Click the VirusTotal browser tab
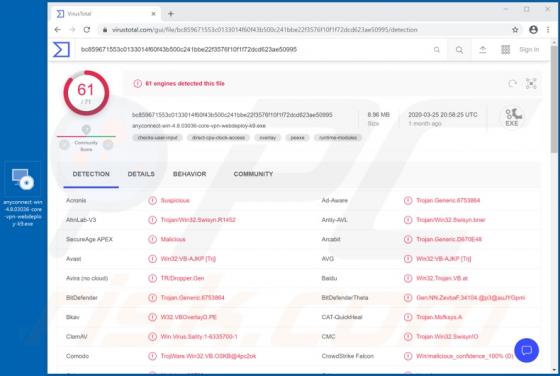Viewport: 560px width, 376px height. pos(106,14)
